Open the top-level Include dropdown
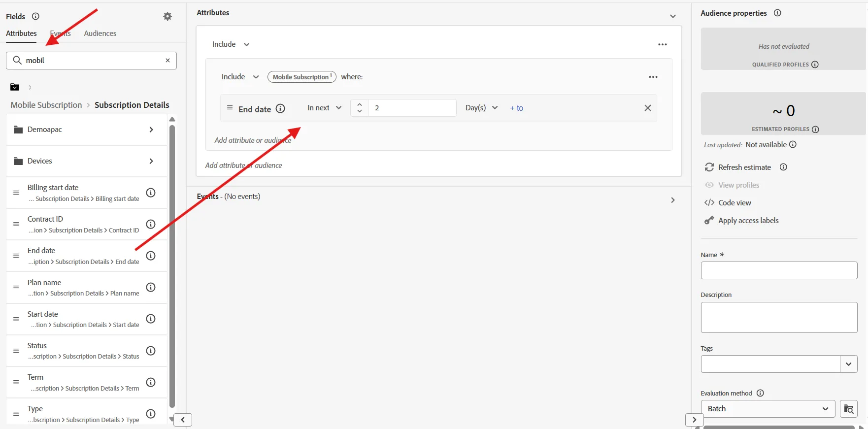Screen dimensions: 868x429 (231, 44)
